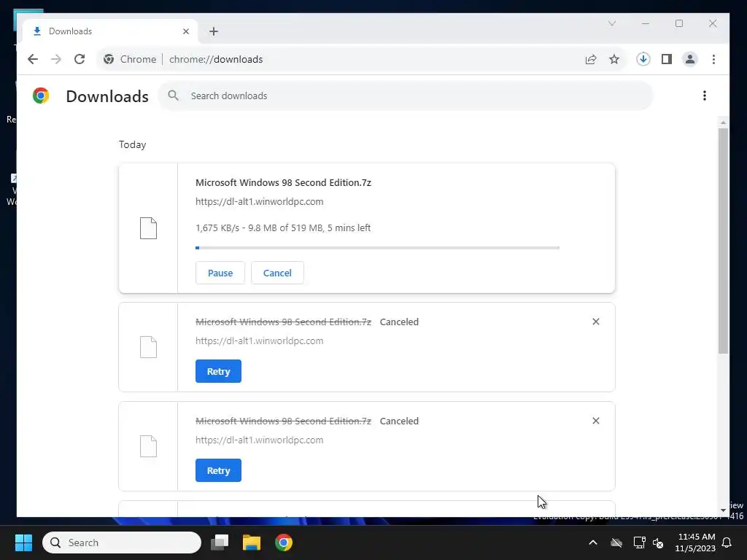Viewport: 747px width, 560px height.
Task: Click the Chrome logo beside Downloads title
Action: tap(41, 96)
